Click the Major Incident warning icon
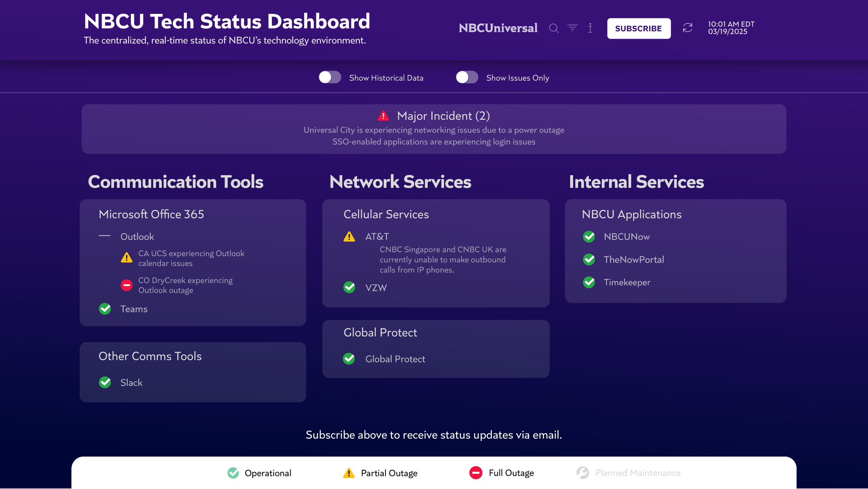 (383, 116)
